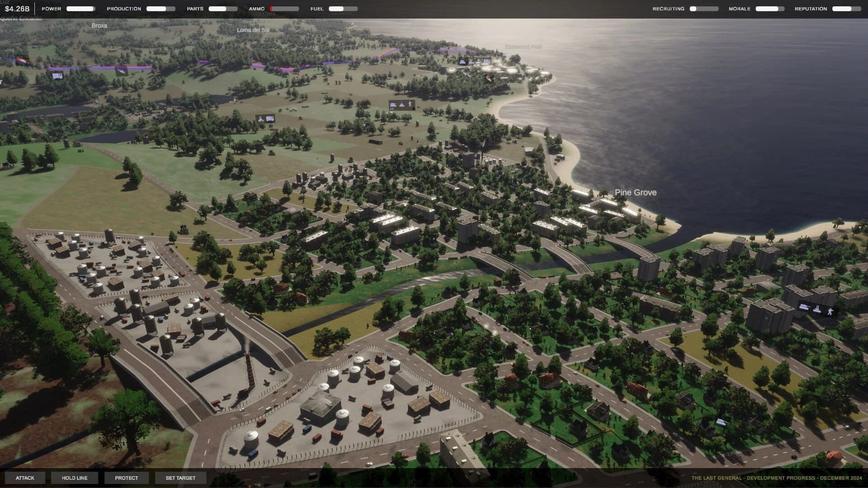Toggle HOLD LINE mode for the selected unit

pos(74,478)
